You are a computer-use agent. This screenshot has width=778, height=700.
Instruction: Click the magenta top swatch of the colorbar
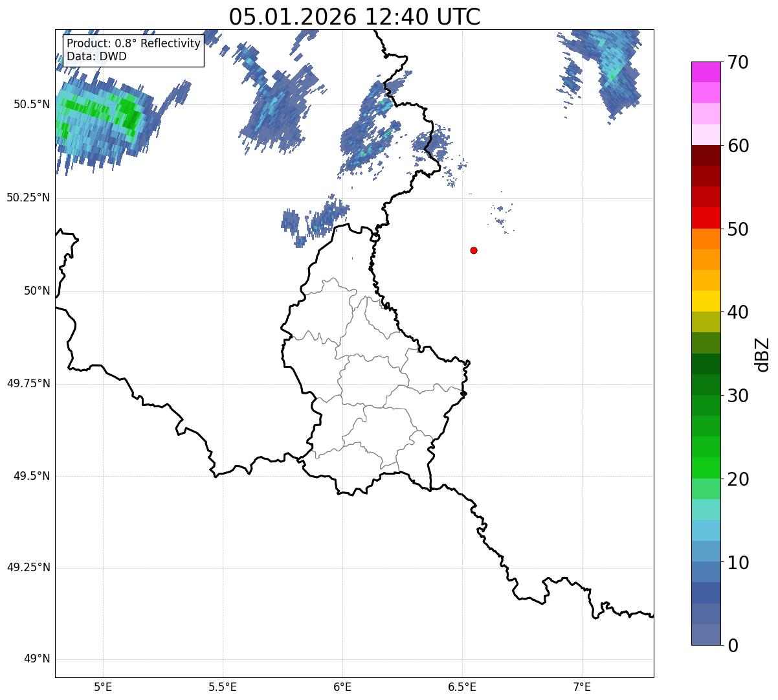point(706,72)
